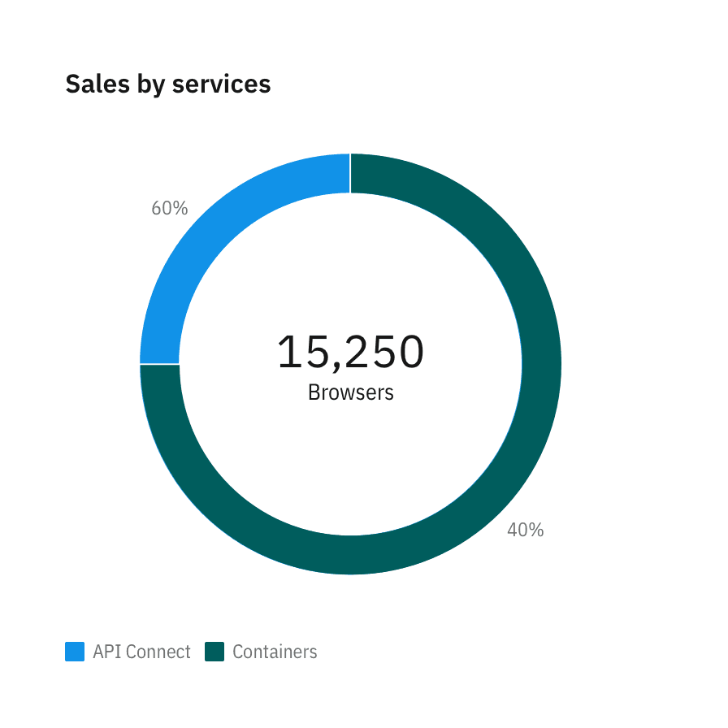Click the white divider atop the donut ring
Image resolution: width=728 pixels, height=728 pixels.
[x=350, y=173]
